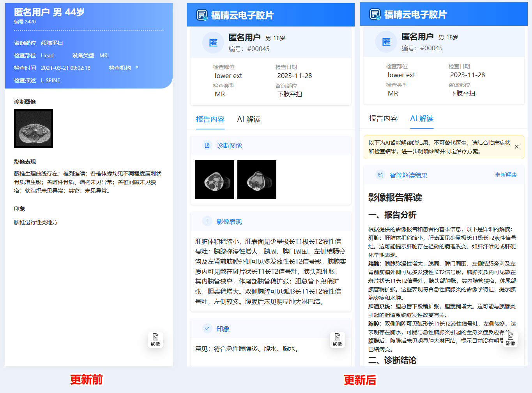Click 福睛云电子胶片 logo icon in rightmost panel header

click(375, 14)
